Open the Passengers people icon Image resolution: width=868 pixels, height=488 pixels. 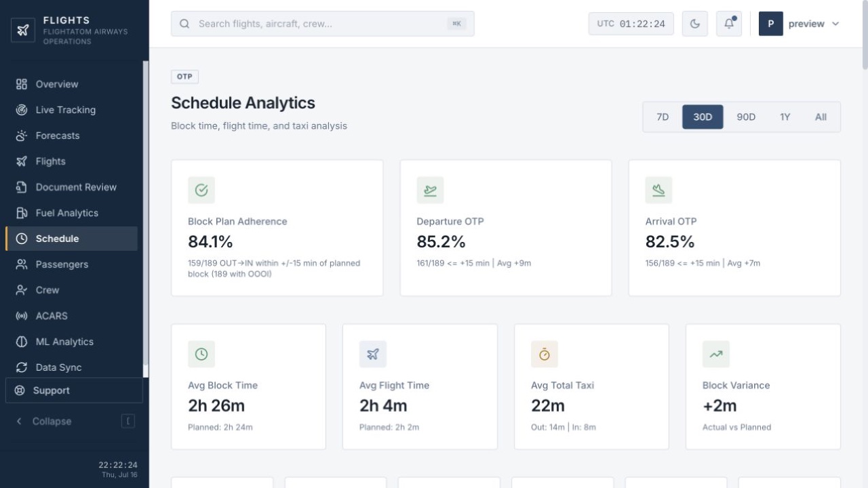click(22, 264)
